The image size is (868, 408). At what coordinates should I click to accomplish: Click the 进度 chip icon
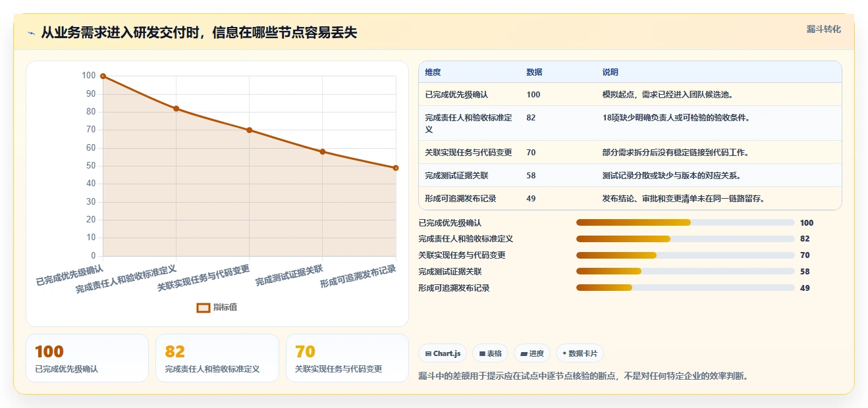[x=524, y=353]
